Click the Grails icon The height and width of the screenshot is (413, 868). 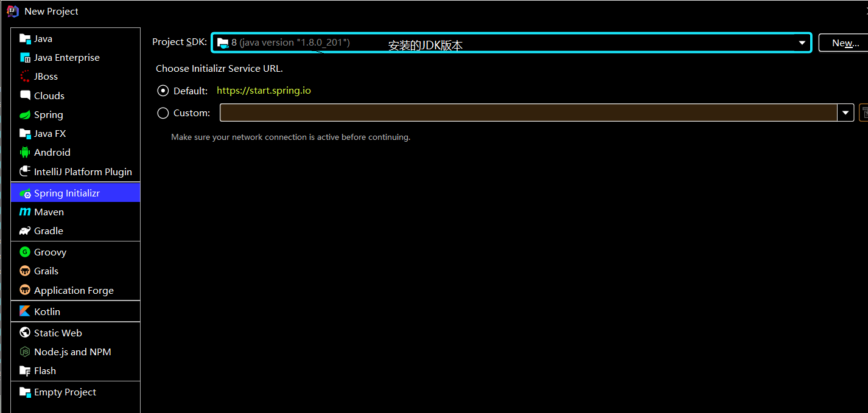click(x=25, y=271)
